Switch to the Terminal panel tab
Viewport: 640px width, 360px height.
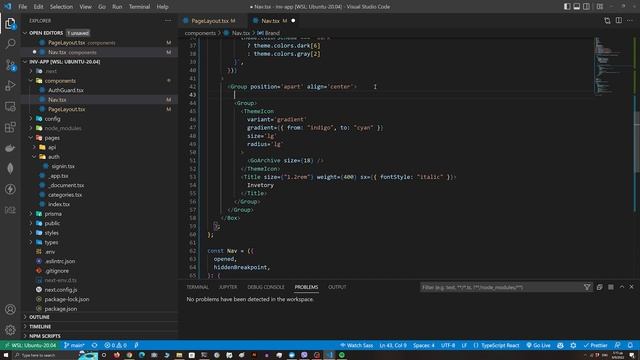(x=198, y=287)
